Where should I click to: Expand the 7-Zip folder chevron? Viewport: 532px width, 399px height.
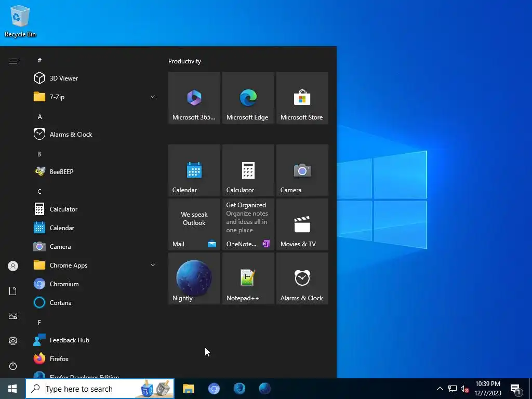tap(153, 97)
